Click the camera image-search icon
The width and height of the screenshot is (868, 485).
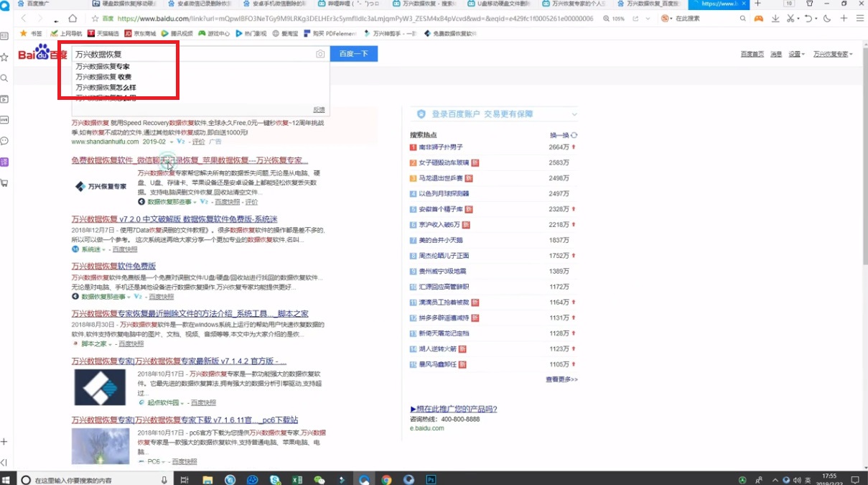(320, 54)
